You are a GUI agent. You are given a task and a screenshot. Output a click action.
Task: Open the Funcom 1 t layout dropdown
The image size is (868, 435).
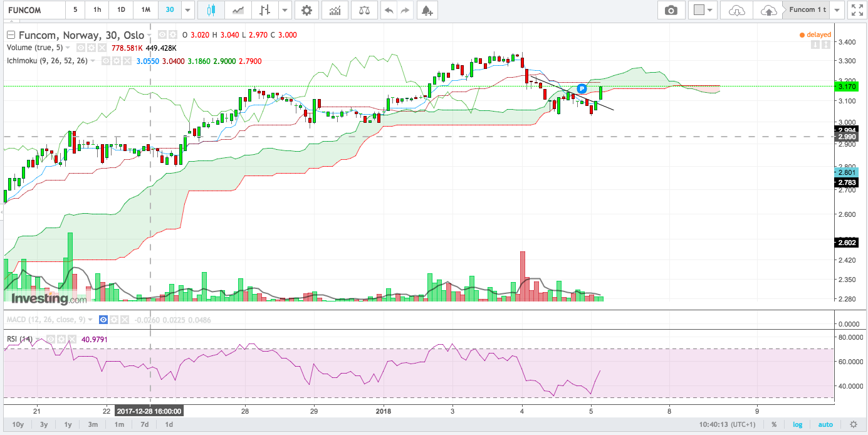838,10
